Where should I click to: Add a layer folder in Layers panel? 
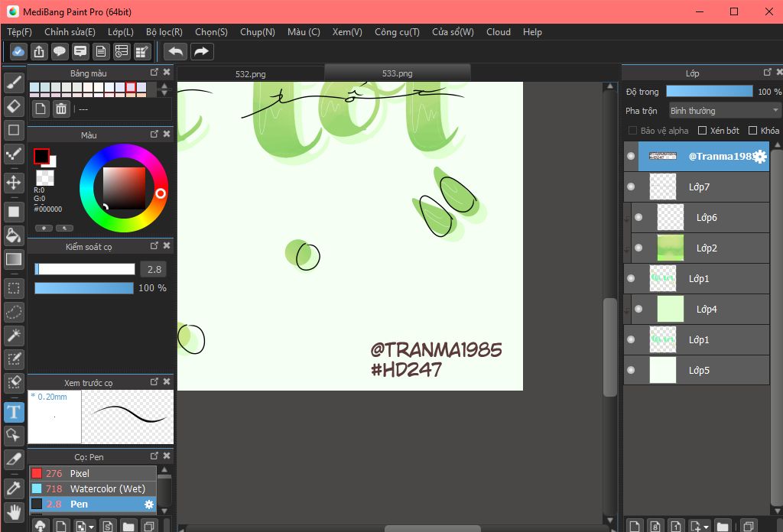point(722,526)
